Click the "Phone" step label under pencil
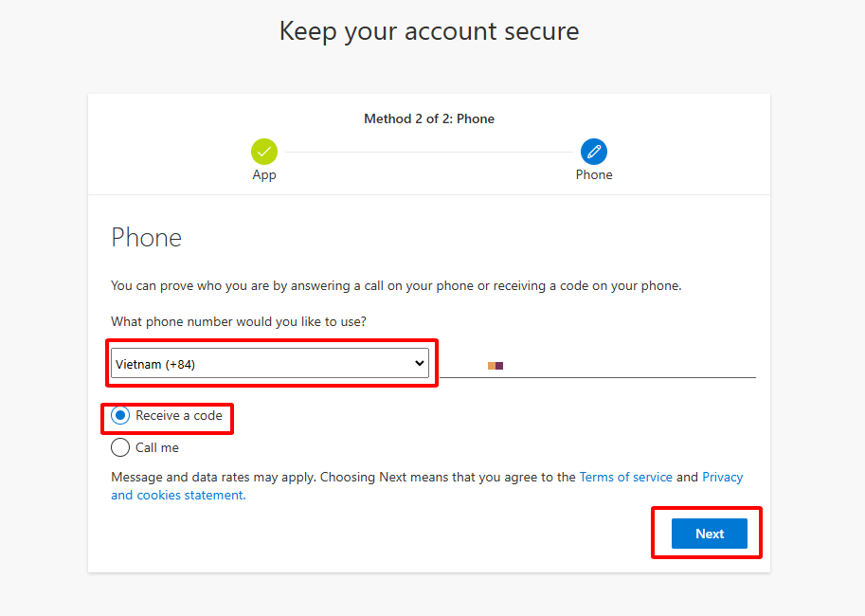 594,174
